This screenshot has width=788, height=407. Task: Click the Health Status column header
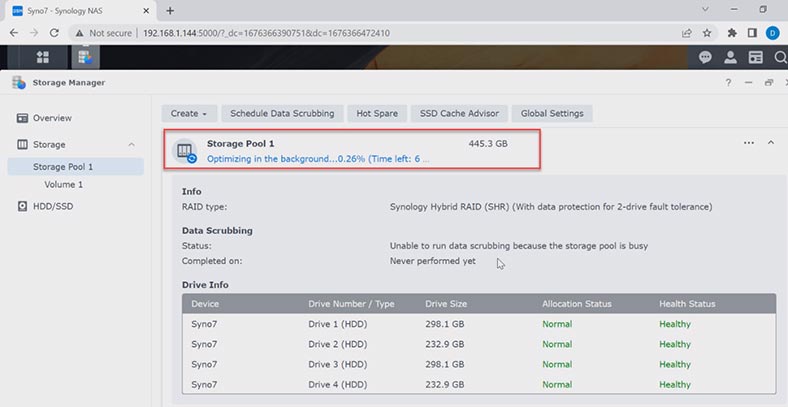pyautogui.click(x=687, y=304)
